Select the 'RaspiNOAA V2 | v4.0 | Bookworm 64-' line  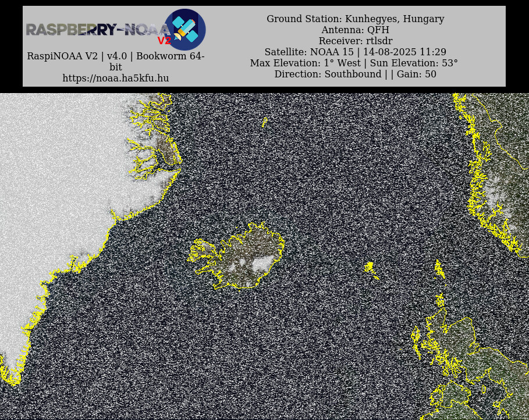pos(116,56)
